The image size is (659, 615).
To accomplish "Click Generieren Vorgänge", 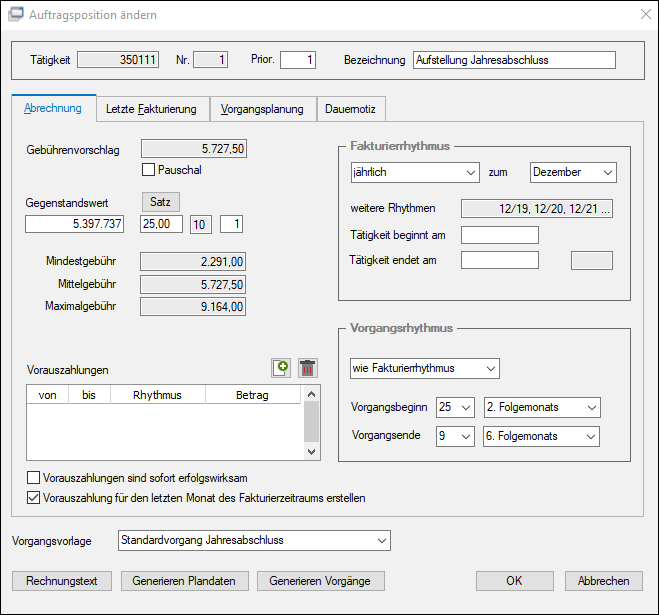I will pyautogui.click(x=321, y=581).
